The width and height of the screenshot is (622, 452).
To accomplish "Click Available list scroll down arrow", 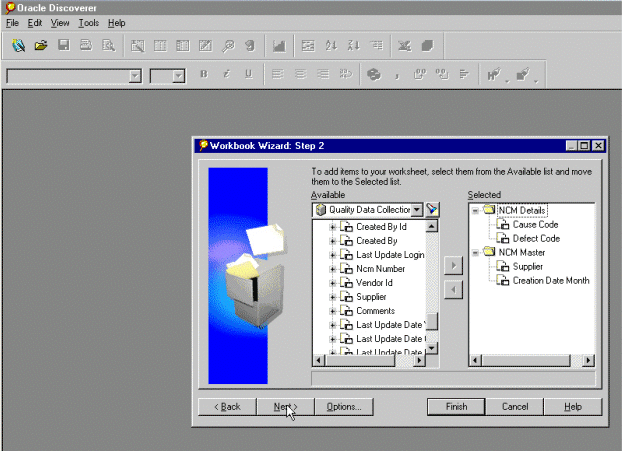I will [432, 348].
